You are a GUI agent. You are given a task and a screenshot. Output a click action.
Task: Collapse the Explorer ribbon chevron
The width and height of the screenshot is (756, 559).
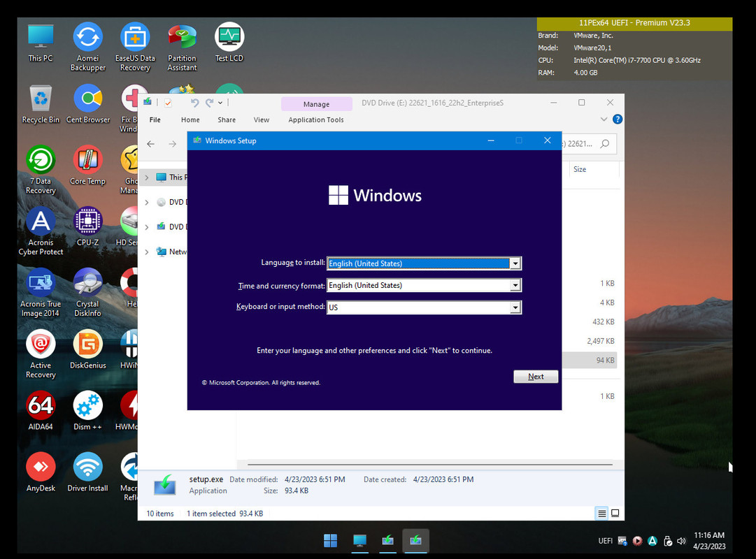coord(604,119)
